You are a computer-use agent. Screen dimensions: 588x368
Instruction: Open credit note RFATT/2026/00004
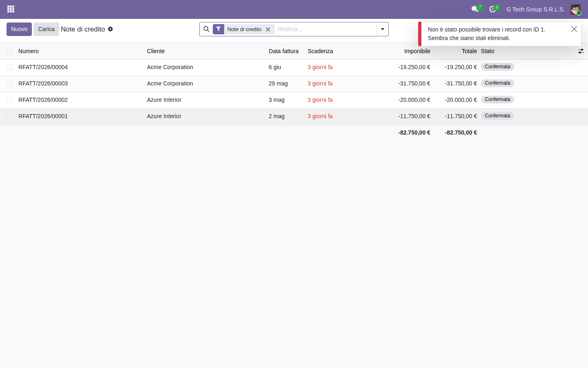(x=43, y=67)
